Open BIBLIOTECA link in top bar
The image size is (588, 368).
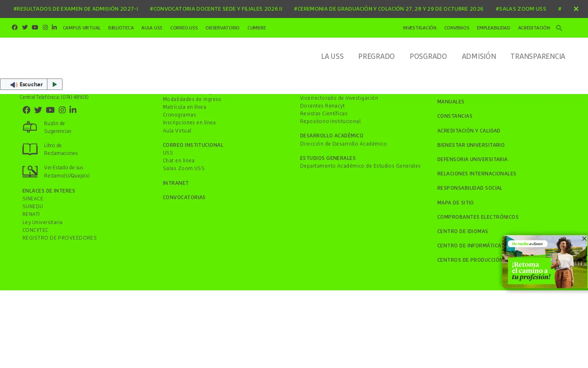tap(121, 28)
